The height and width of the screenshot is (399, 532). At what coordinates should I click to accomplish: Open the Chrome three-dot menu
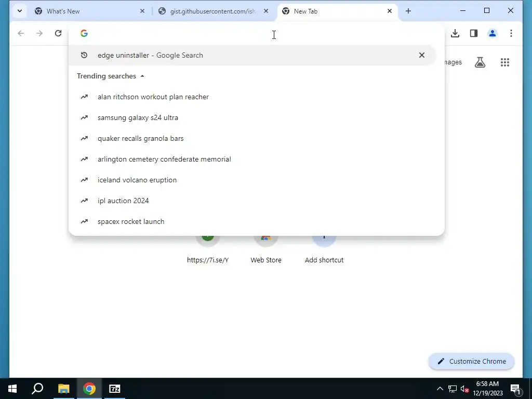pyautogui.click(x=511, y=33)
